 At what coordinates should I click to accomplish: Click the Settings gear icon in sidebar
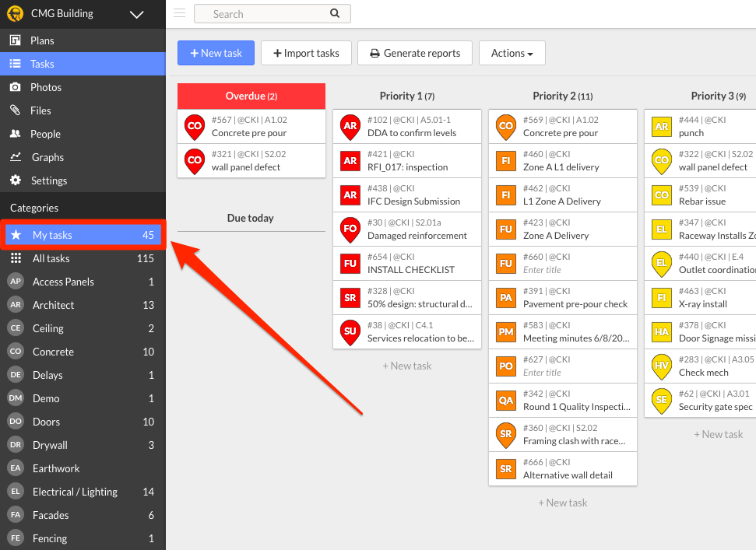[16, 180]
